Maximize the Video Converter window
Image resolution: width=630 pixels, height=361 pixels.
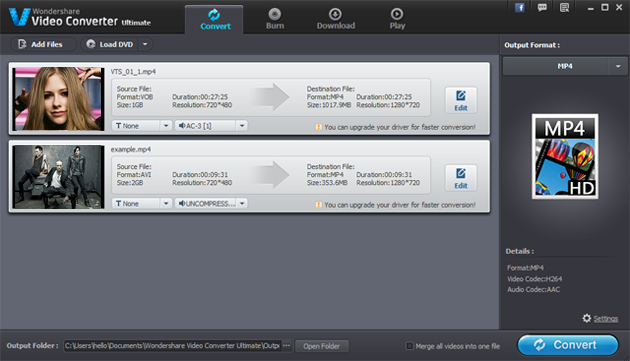[604, 8]
